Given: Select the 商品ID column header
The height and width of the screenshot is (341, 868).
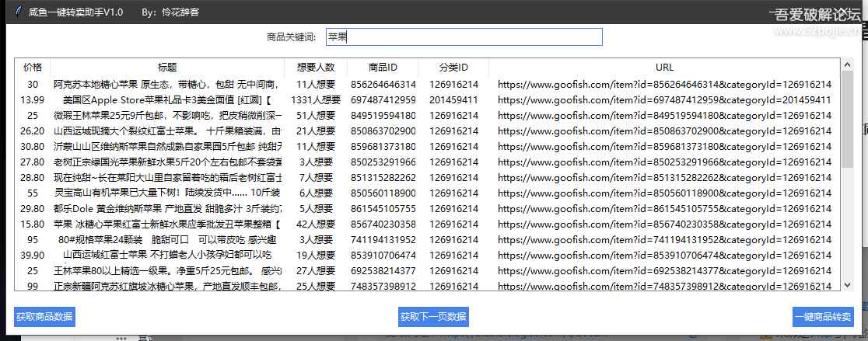Looking at the screenshot, I should tap(383, 68).
